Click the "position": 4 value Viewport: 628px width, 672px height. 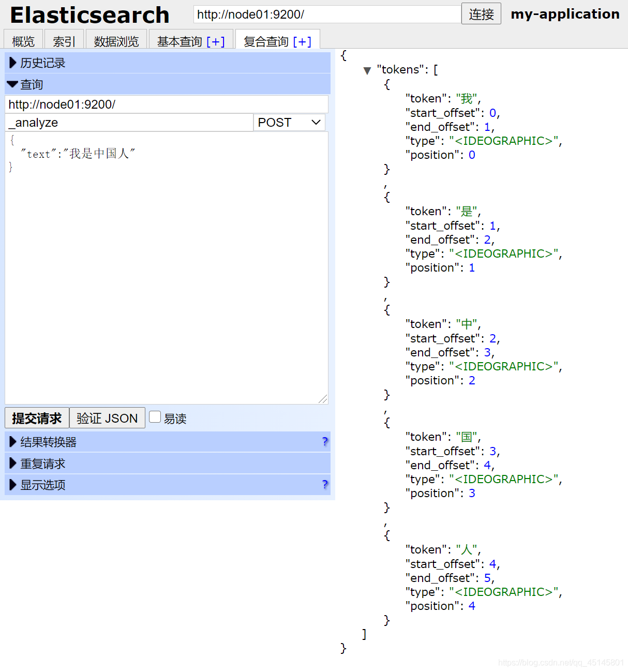472,606
